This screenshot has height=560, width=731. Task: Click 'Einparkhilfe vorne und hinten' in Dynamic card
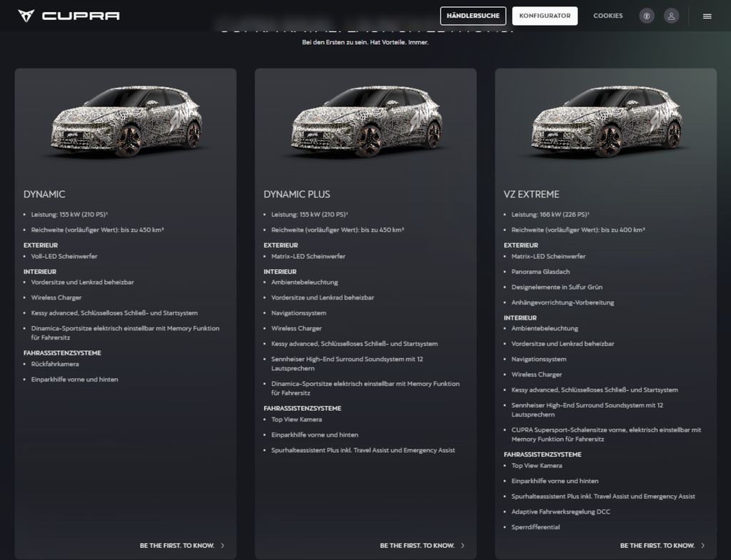(74, 380)
